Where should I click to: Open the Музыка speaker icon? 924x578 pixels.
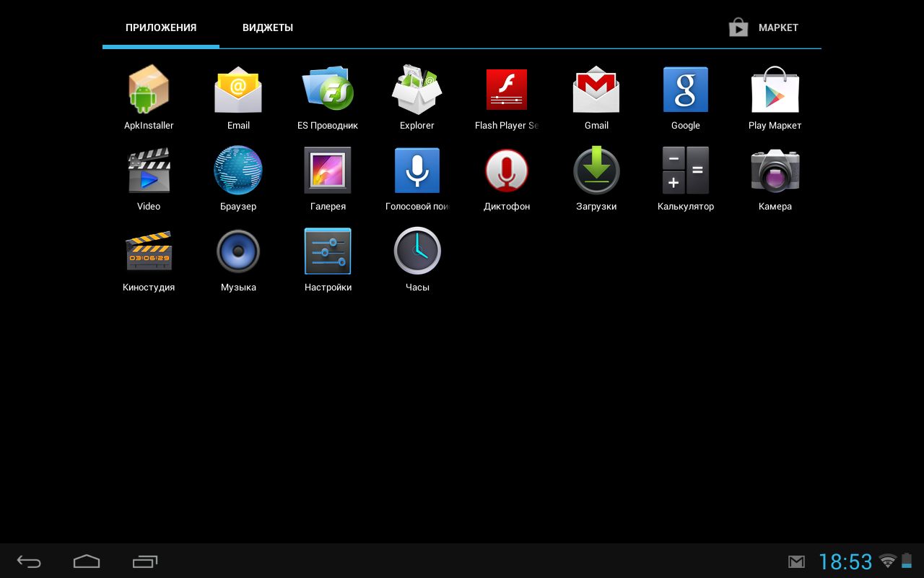(x=238, y=251)
